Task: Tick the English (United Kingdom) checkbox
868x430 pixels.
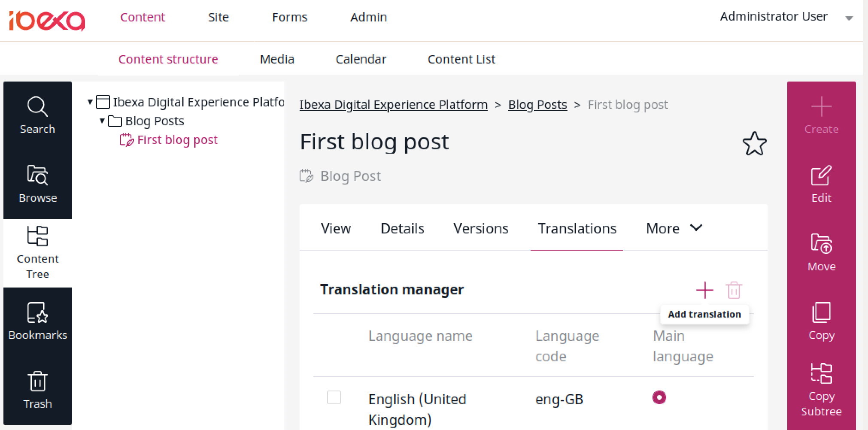Action: 334,397
